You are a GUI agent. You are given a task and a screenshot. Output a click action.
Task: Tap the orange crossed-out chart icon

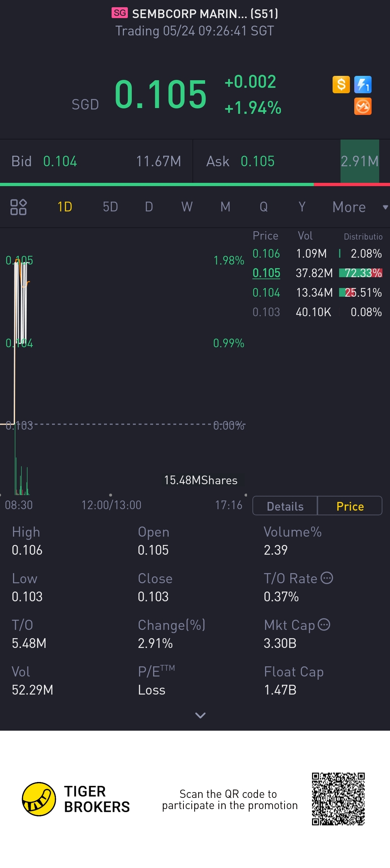(363, 107)
